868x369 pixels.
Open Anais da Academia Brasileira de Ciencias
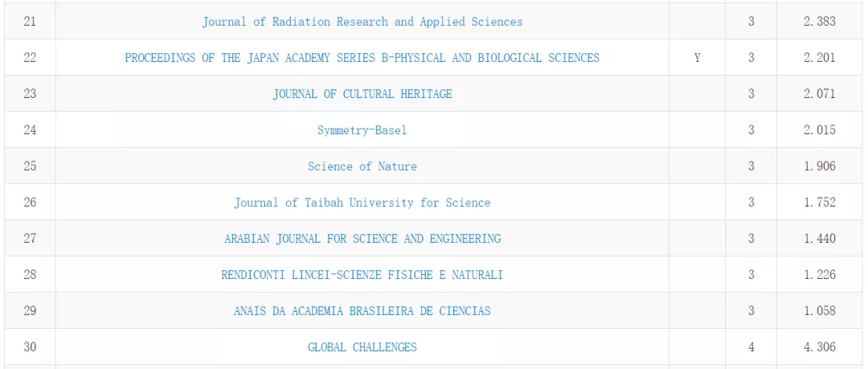click(362, 311)
